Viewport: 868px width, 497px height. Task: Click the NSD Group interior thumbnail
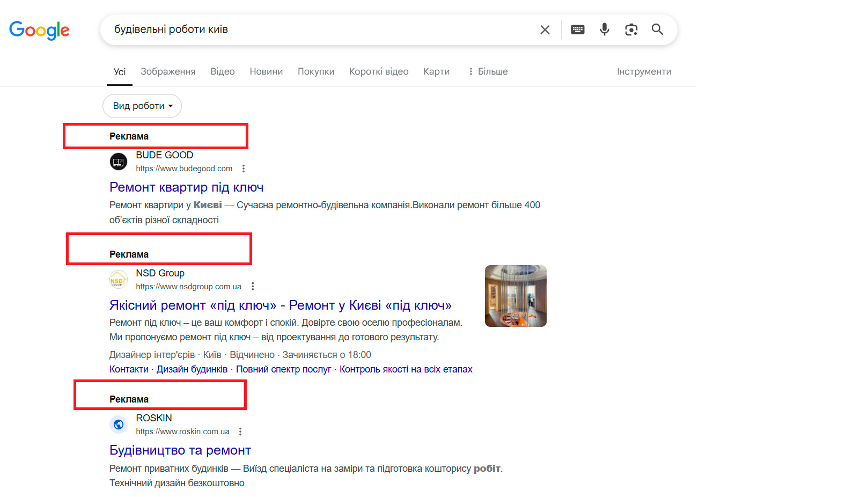coord(516,296)
